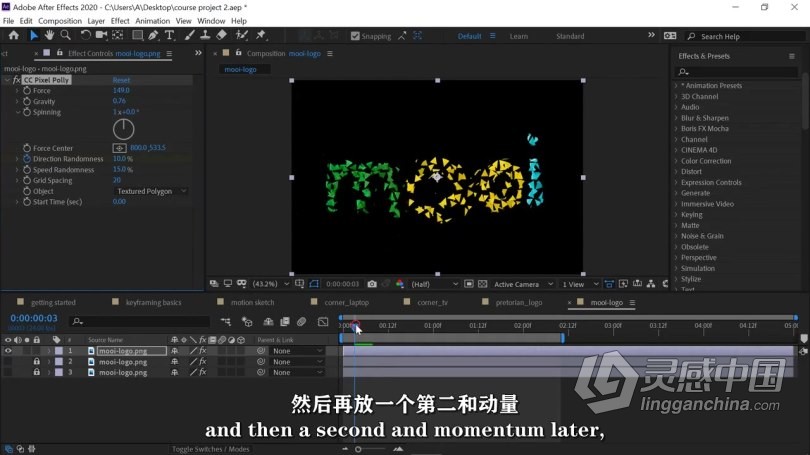Click the Effects & Presets search field
The image size is (810, 455).
pyautogui.click(x=738, y=72)
